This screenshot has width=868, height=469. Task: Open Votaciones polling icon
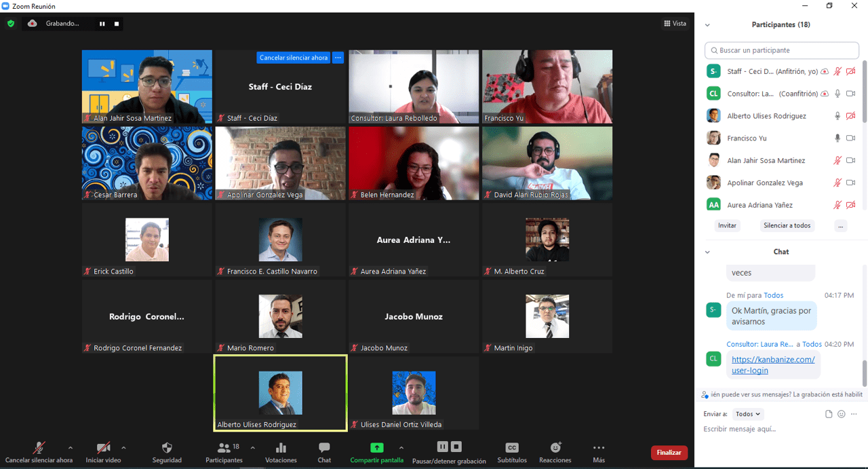tap(281, 448)
